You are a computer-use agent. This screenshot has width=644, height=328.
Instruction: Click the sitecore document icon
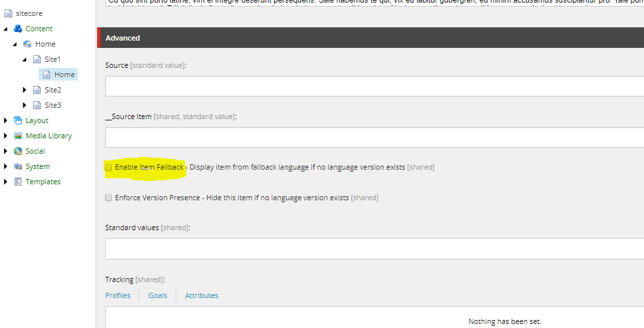[8, 13]
